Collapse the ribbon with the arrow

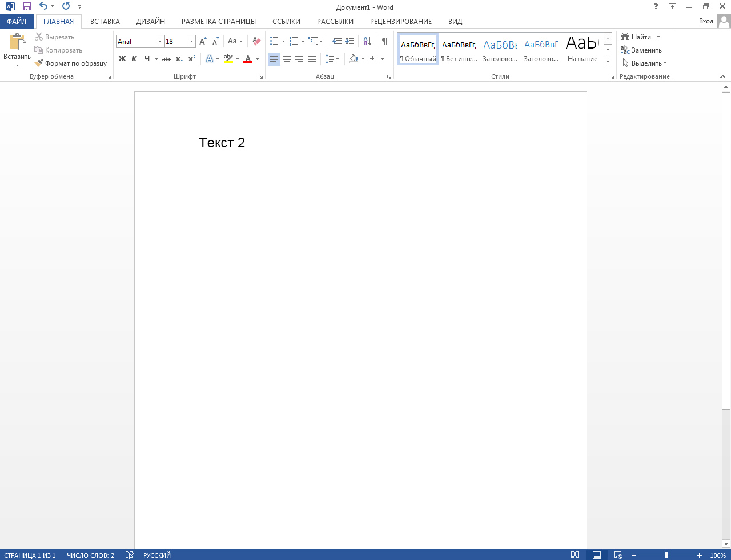(722, 76)
